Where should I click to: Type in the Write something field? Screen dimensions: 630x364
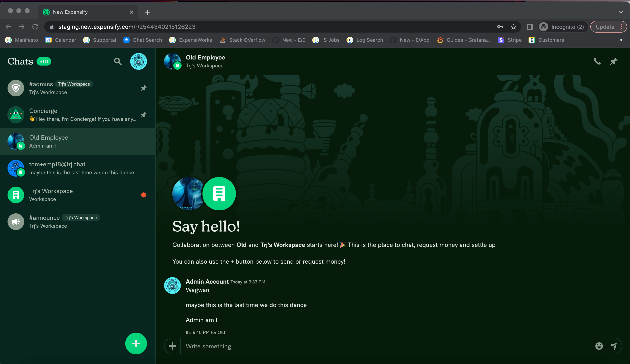point(387,346)
